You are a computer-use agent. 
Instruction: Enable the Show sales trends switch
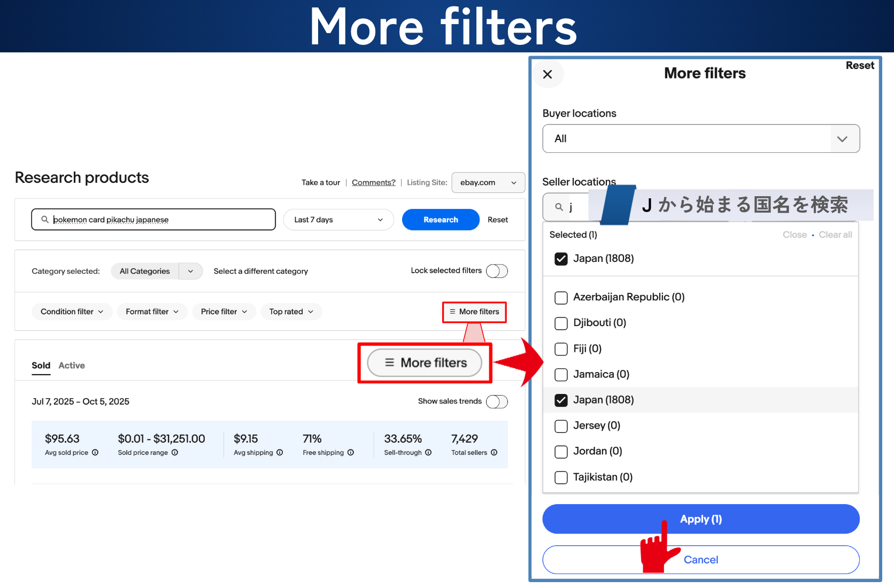(x=496, y=401)
